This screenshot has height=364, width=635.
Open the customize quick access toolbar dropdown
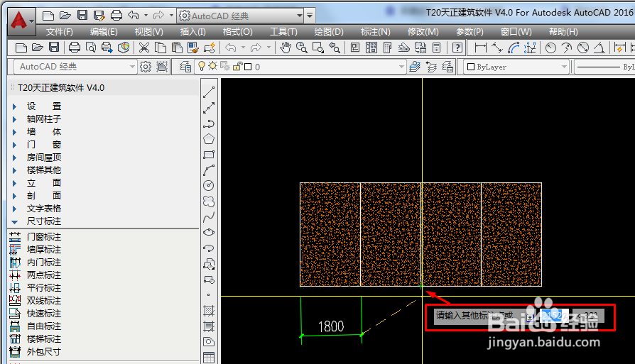click(310, 16)
